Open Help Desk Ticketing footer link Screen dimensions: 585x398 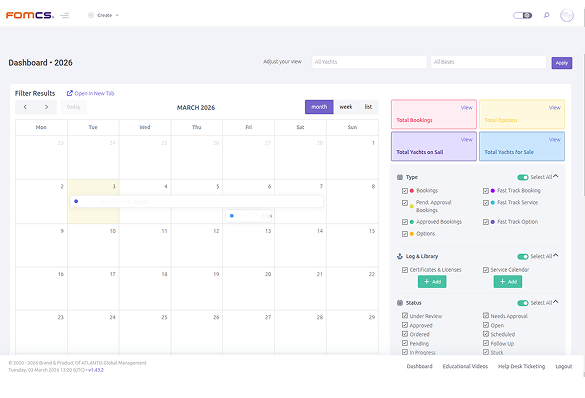pos(522,366)
